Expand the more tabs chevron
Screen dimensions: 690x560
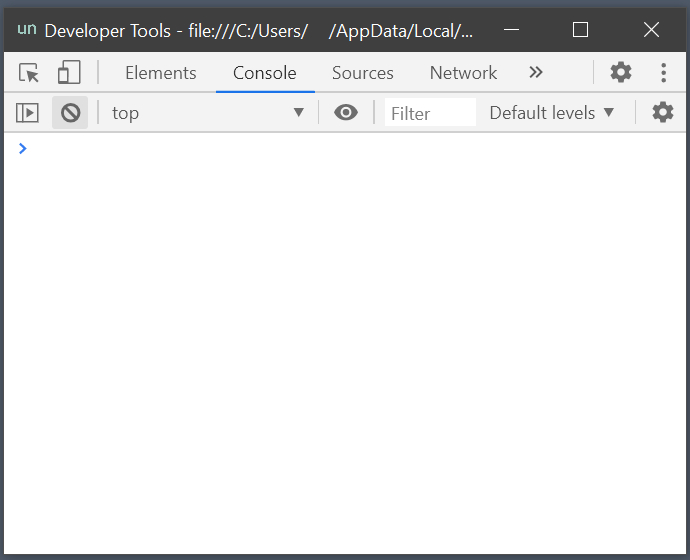536,73
